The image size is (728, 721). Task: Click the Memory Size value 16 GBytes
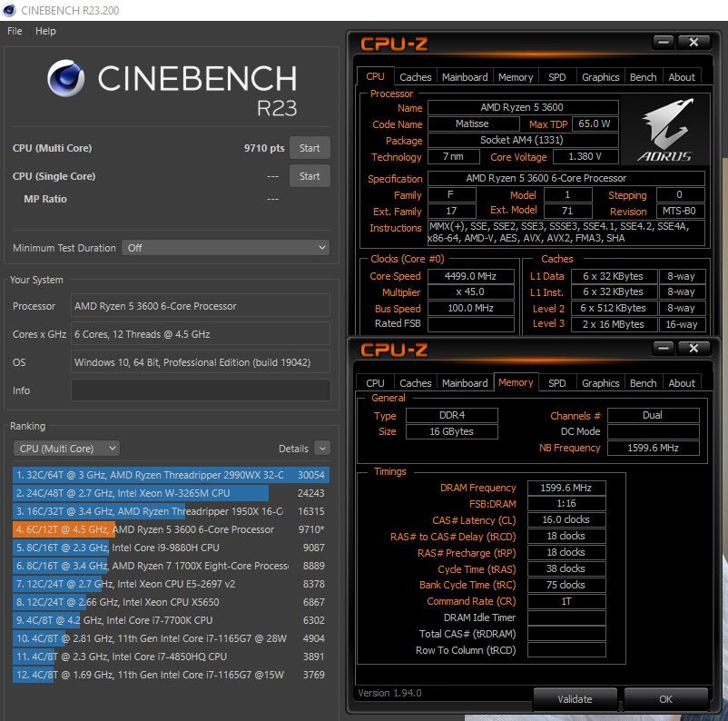pos(451,431)
